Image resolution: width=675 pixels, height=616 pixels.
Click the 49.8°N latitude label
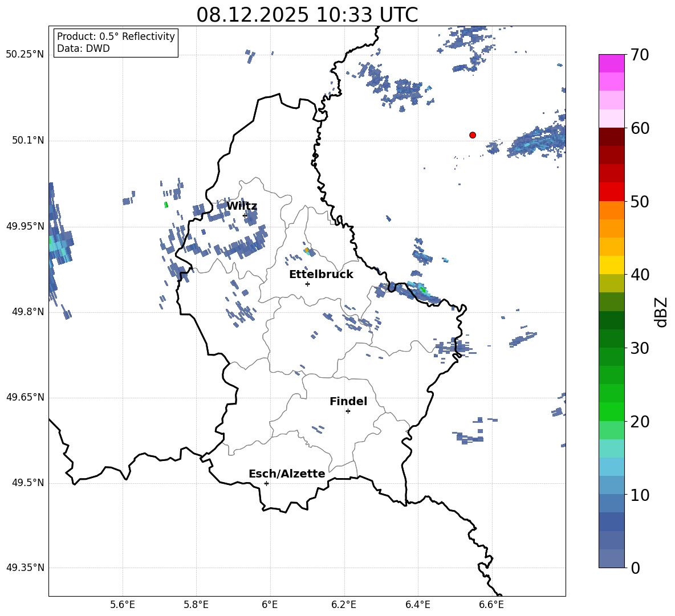28,312
